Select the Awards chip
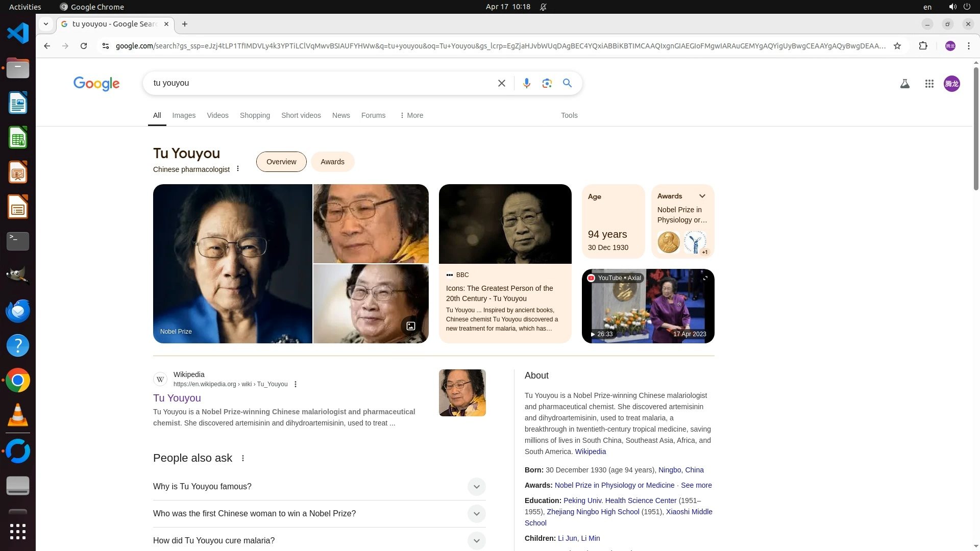 point(332,162)
